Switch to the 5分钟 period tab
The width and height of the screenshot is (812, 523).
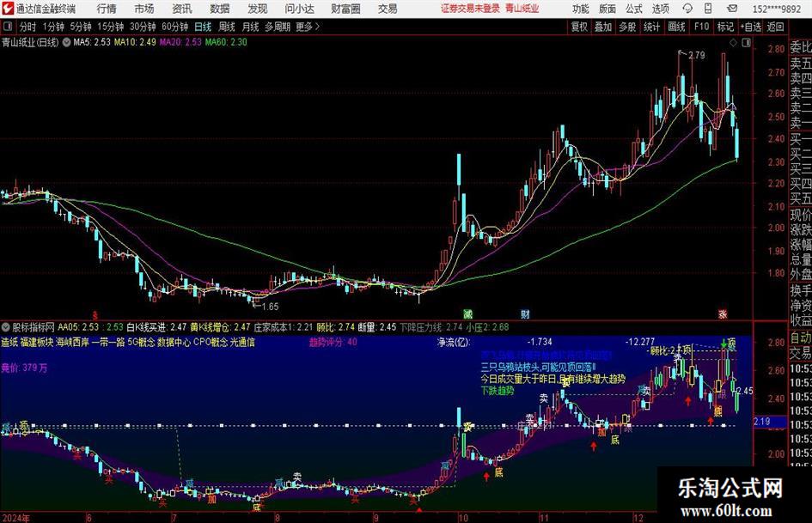pos(81,27)
